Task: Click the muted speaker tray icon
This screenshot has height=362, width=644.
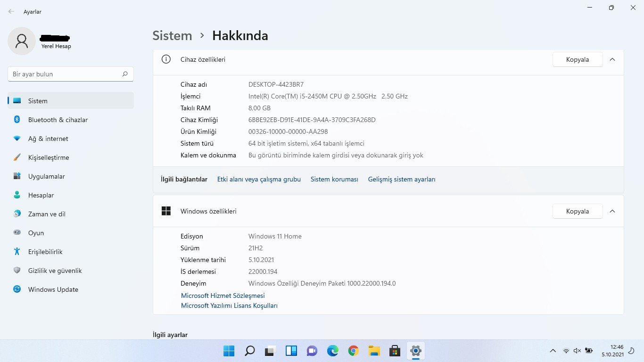Action: 577,351
